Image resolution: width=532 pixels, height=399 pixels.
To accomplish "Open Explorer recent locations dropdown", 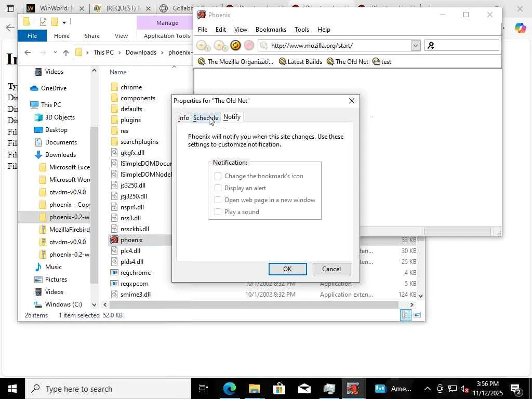I will pyautogui.click(x=55, y=52).
